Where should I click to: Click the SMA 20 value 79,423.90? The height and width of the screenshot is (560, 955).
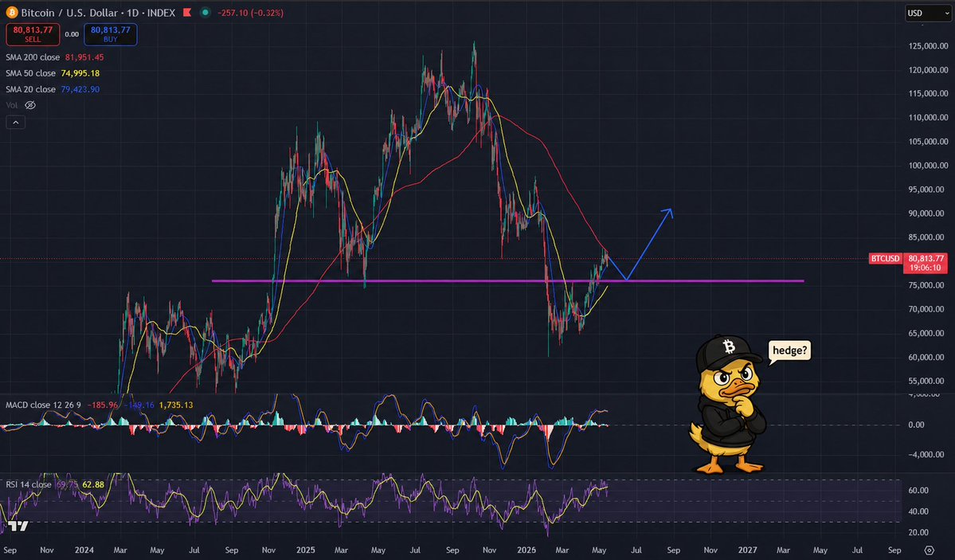click(x=80, y=89)
